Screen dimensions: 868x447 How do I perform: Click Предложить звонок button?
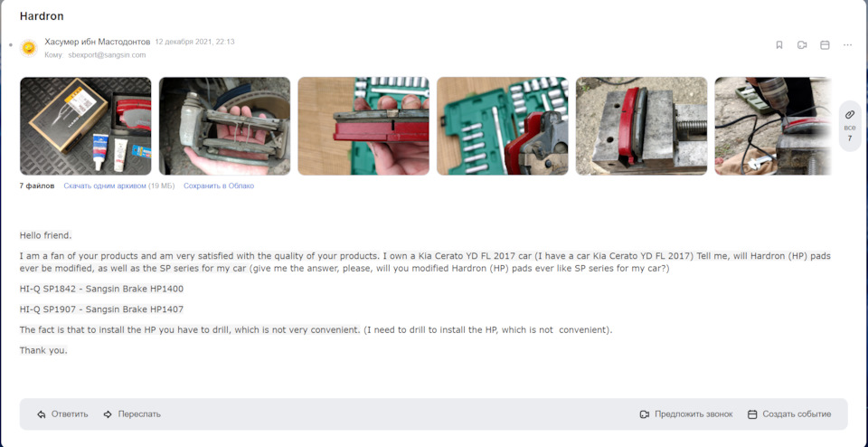(x=686, y=414)
